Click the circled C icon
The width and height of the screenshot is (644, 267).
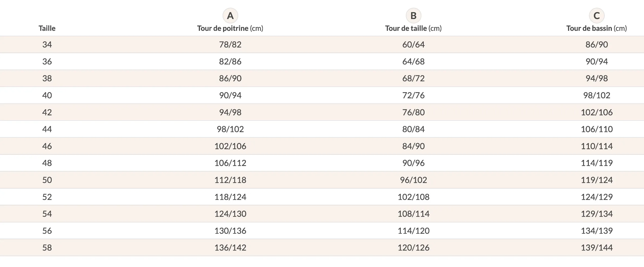coord(596,16)
